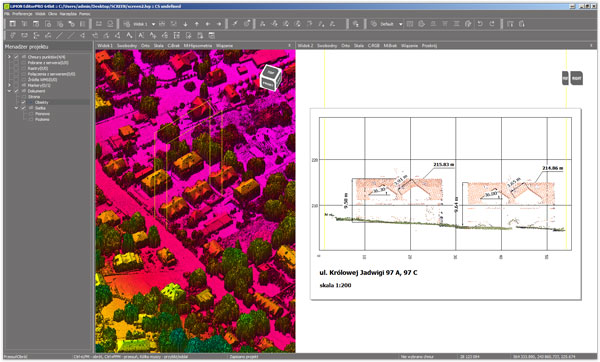The image size is (600, 362).
Task: Select the Obiekty item in project tree
Action: click(42, 103)
